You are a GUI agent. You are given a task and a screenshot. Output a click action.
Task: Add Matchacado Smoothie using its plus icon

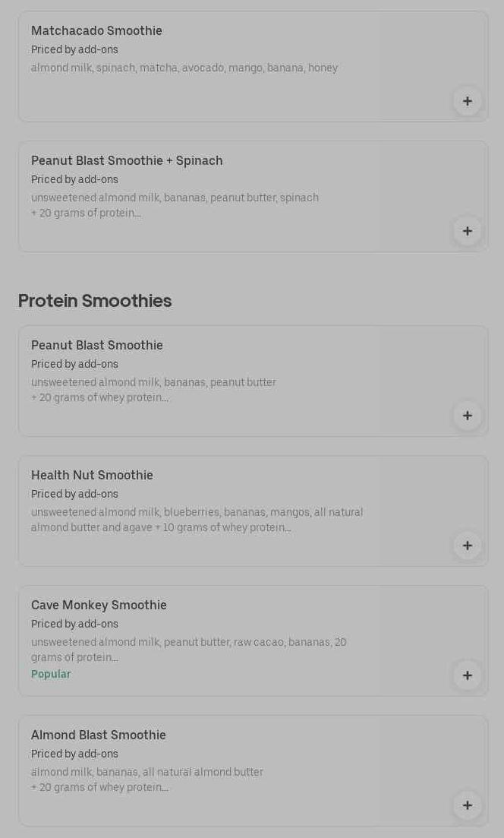pos(467,101)
